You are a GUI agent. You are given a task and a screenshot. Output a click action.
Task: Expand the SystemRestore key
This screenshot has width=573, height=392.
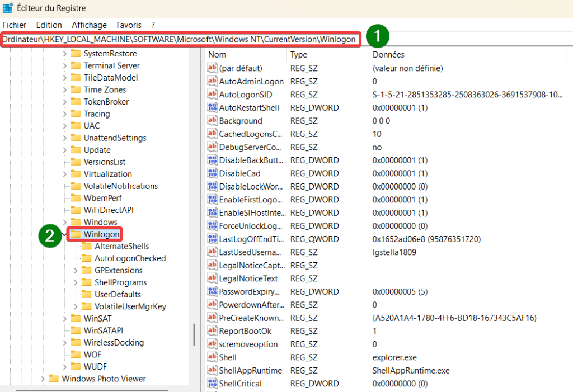click(65, 54)
